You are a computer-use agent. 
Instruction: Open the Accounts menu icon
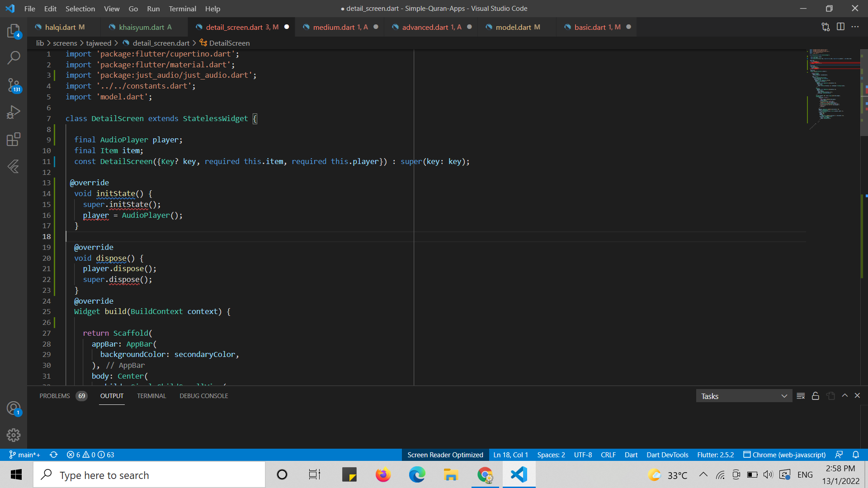[14, 408]
